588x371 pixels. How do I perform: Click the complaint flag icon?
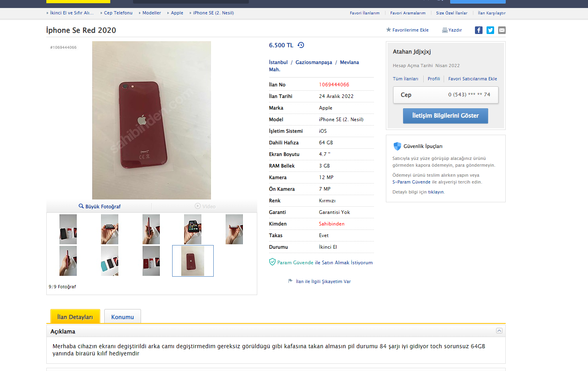290,281
